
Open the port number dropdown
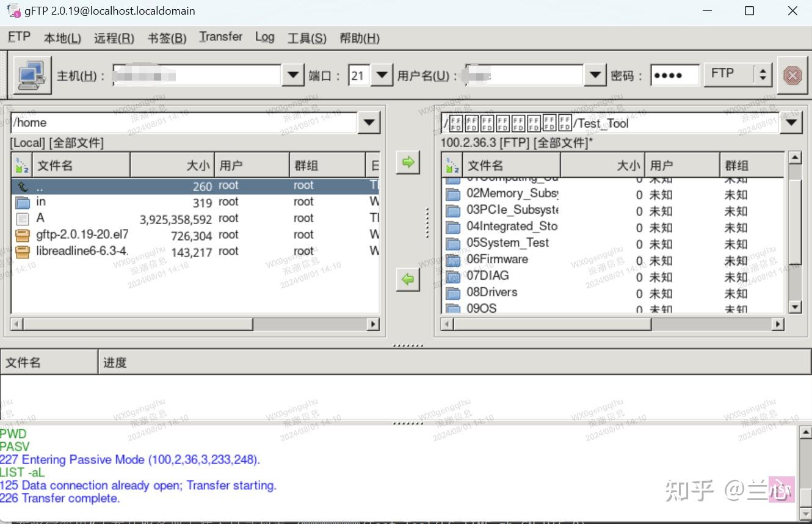382,75
